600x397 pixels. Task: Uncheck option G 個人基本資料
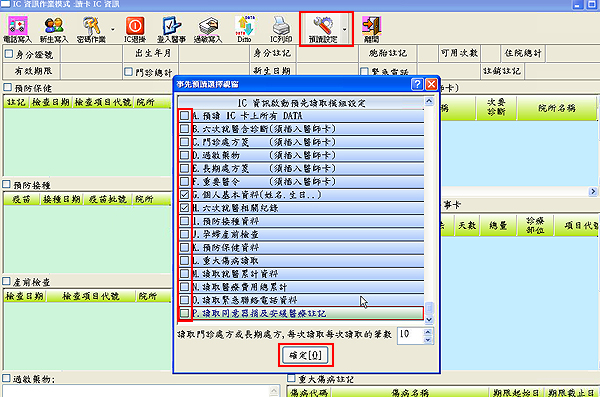coord(184,195)
